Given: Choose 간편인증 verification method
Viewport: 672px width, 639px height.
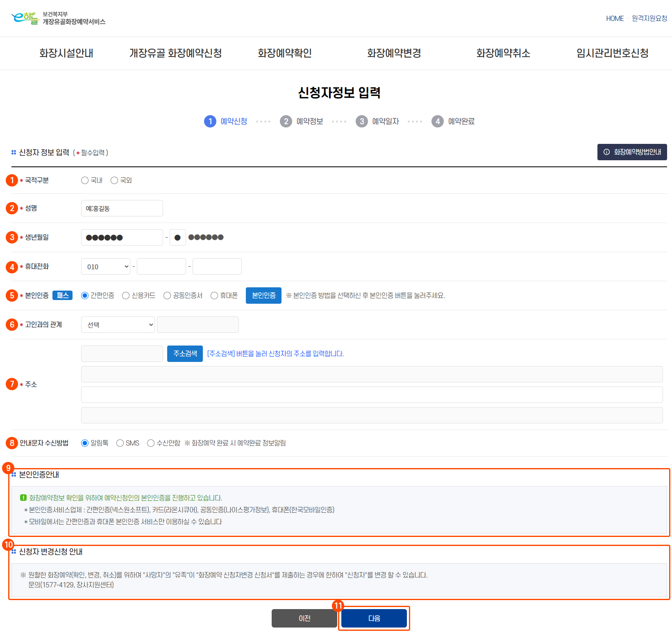Looking at the screenshot, I should point(85,296).
